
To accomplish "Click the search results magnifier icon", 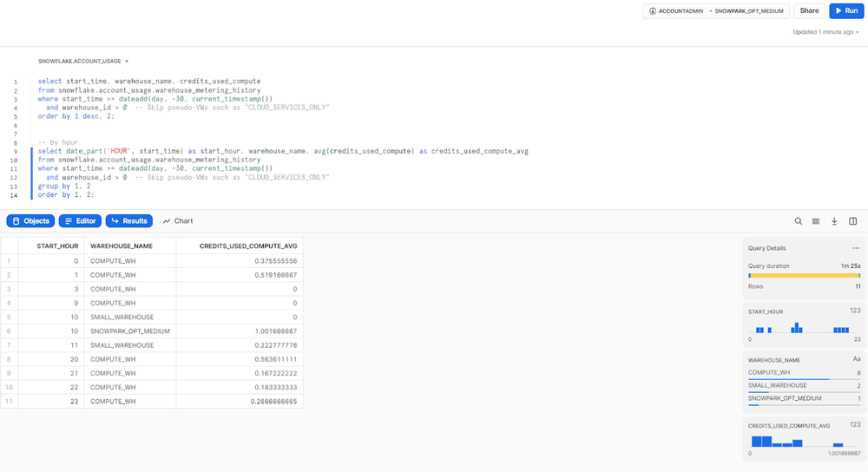I will (799, 221).
